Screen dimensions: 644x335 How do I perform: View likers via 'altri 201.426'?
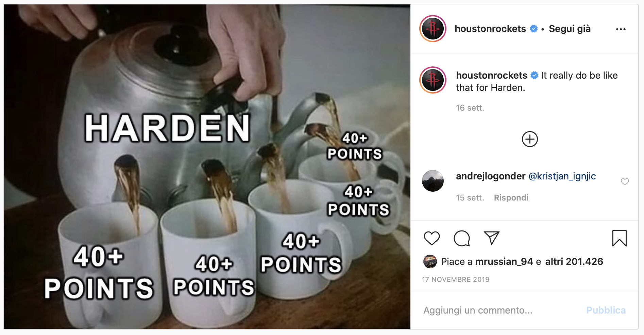[574, 261]
